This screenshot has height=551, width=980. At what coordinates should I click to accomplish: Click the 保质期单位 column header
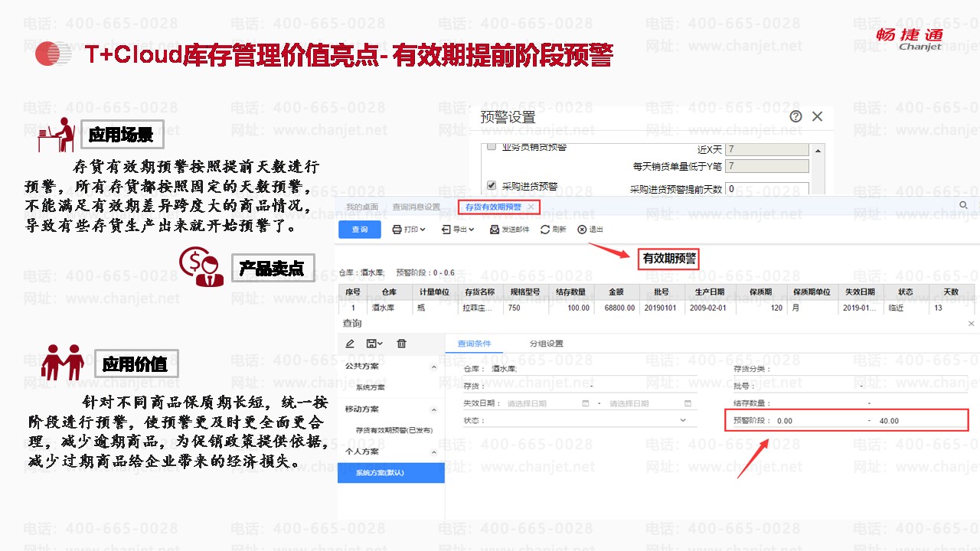[812, 292]
